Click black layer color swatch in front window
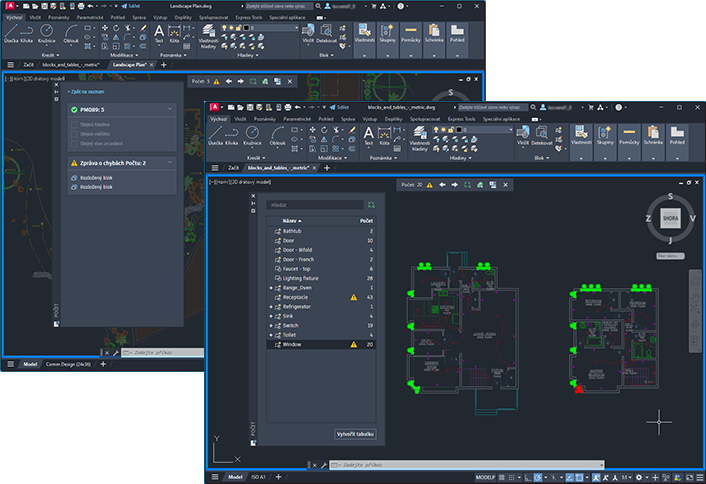706x484 pixels. (458, 130)
